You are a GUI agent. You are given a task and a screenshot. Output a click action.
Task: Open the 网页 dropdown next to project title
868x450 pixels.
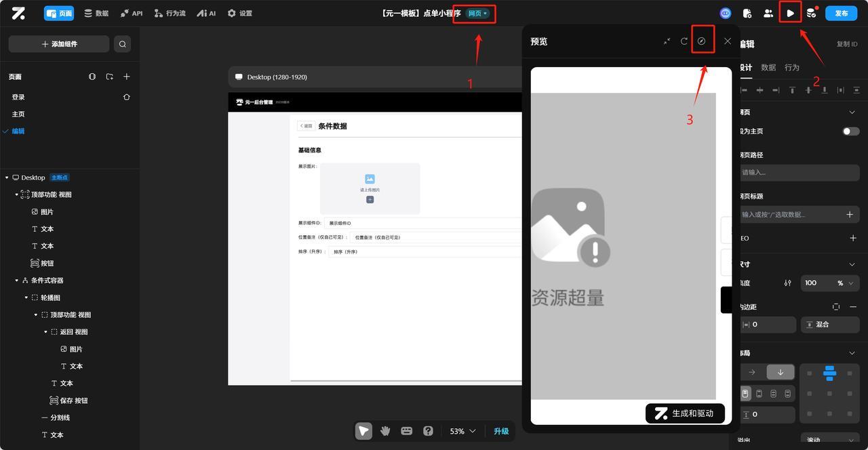pos(475,13)
